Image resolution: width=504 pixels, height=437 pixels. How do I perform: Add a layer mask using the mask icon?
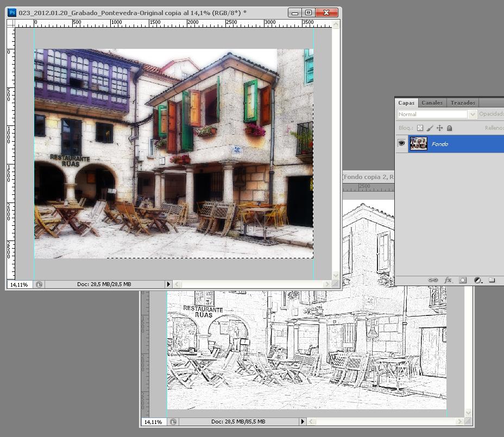tap(463, 280)
